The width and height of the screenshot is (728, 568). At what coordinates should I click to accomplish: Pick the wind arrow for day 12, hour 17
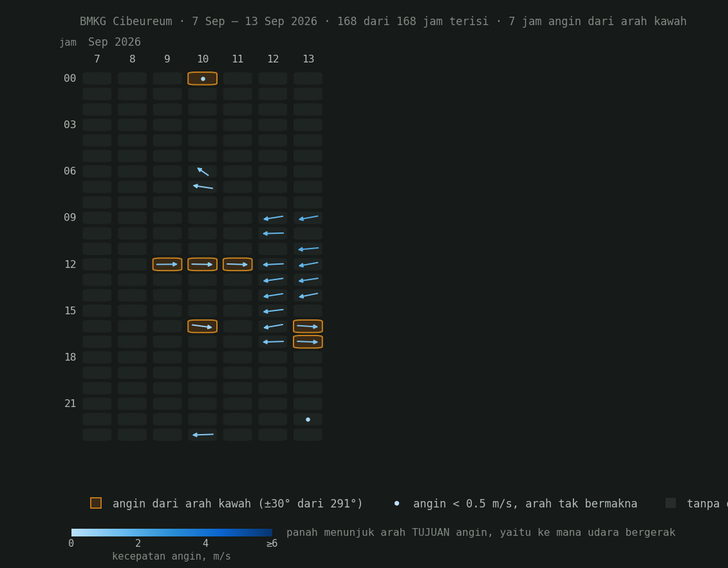tap(273, 342)
